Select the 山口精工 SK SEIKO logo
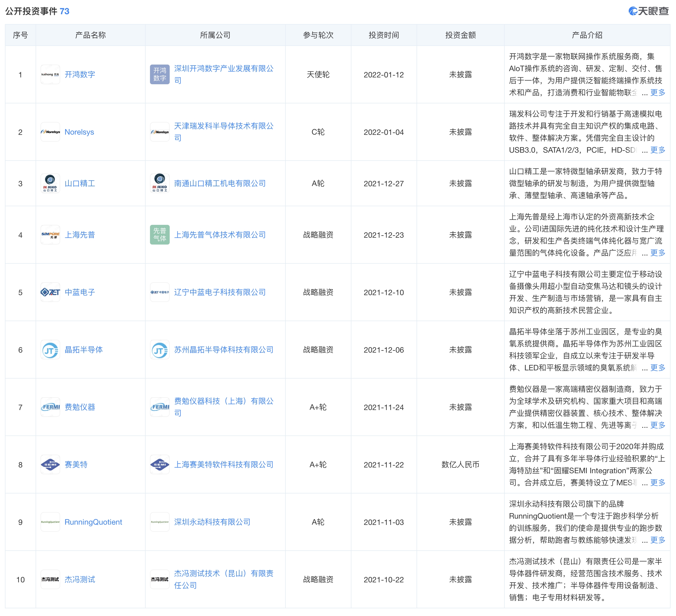 pos(51,184)
